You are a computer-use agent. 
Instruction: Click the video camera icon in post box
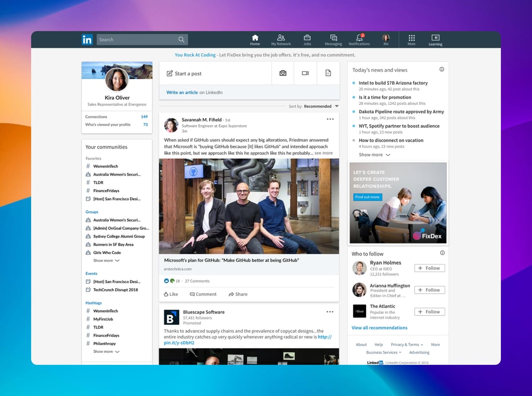point(305,73)
